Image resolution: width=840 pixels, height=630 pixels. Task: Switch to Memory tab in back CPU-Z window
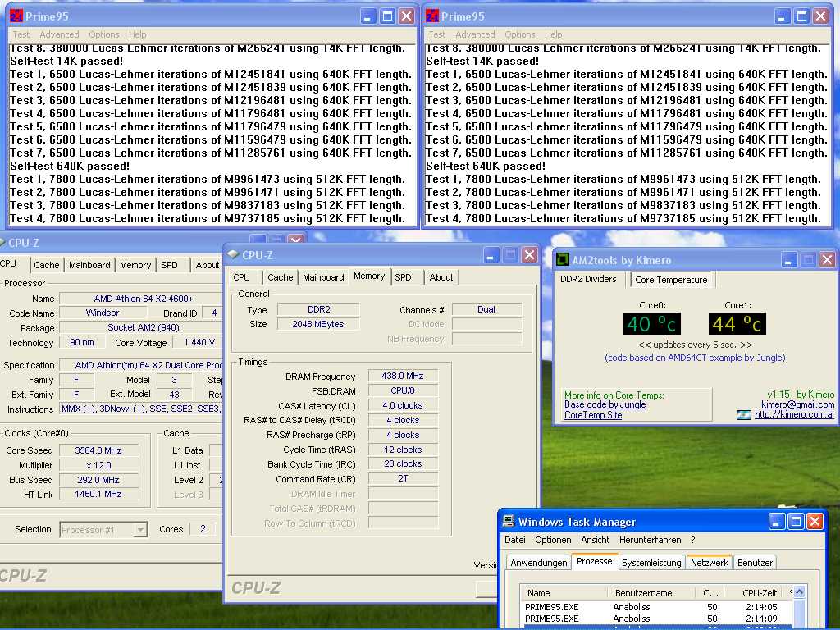(135, 265)
